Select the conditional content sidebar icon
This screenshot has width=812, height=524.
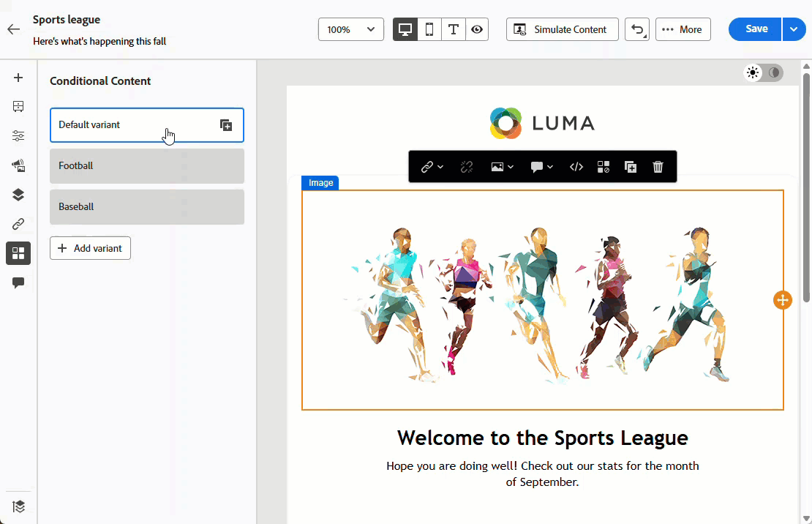point(18,253)
